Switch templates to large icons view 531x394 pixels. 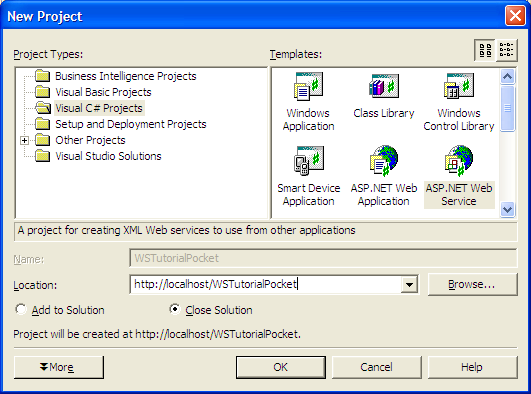pyautogui.click(x=485, y=50)
